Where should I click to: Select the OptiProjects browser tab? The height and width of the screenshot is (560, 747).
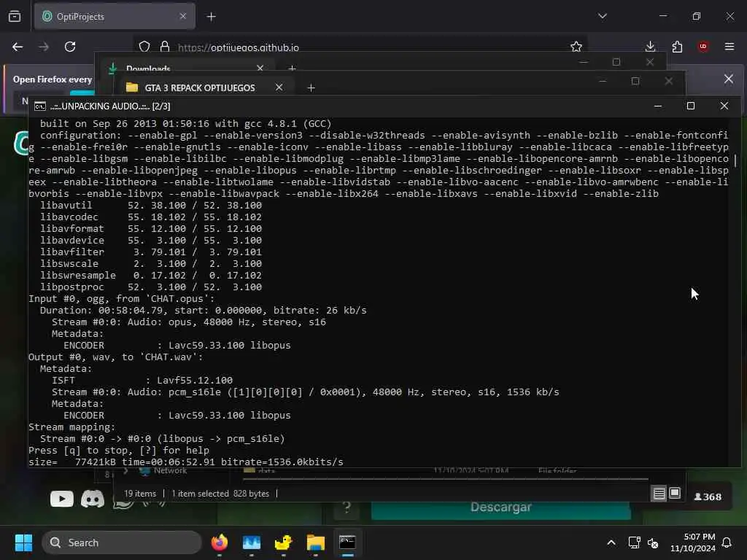click(x=115, y=17)
